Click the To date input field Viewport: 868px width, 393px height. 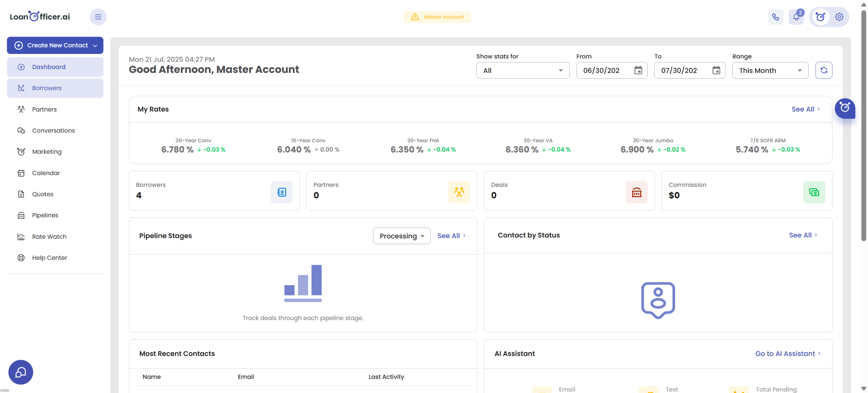[x=680, y=70]
